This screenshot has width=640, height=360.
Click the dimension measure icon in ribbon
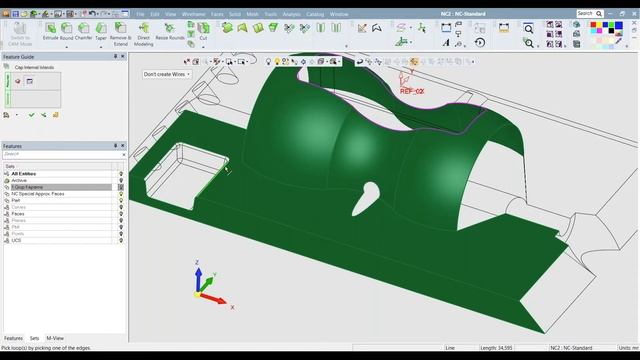coord(446,28)
